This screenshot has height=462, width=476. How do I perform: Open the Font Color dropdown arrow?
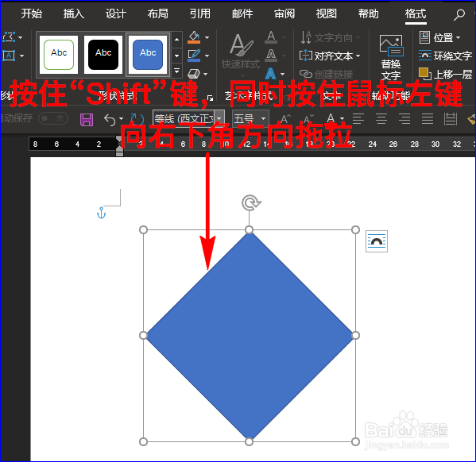click(x=342, y=119)
